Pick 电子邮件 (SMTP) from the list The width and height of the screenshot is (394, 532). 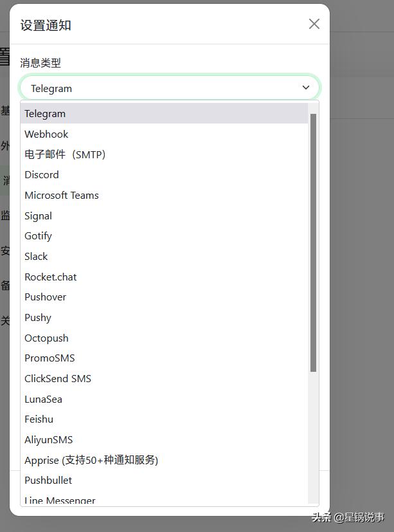pyautogui.click(x=164, y=154)
